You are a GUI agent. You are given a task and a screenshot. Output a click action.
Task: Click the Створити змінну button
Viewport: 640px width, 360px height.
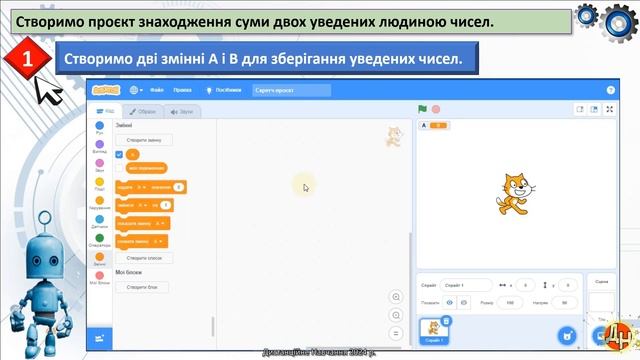pyautogui.click(x=144, y=140)
